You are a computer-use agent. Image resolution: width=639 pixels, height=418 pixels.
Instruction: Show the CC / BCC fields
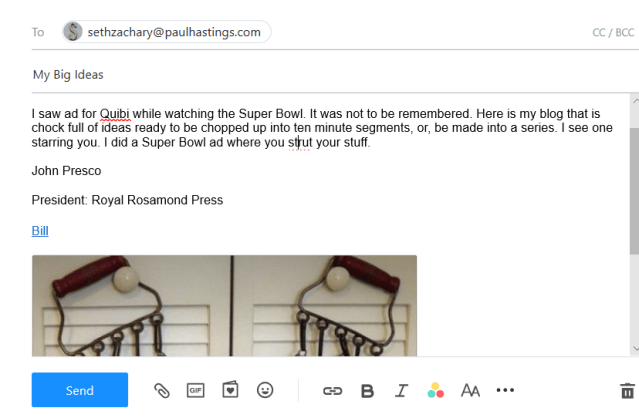click(612, 33)
